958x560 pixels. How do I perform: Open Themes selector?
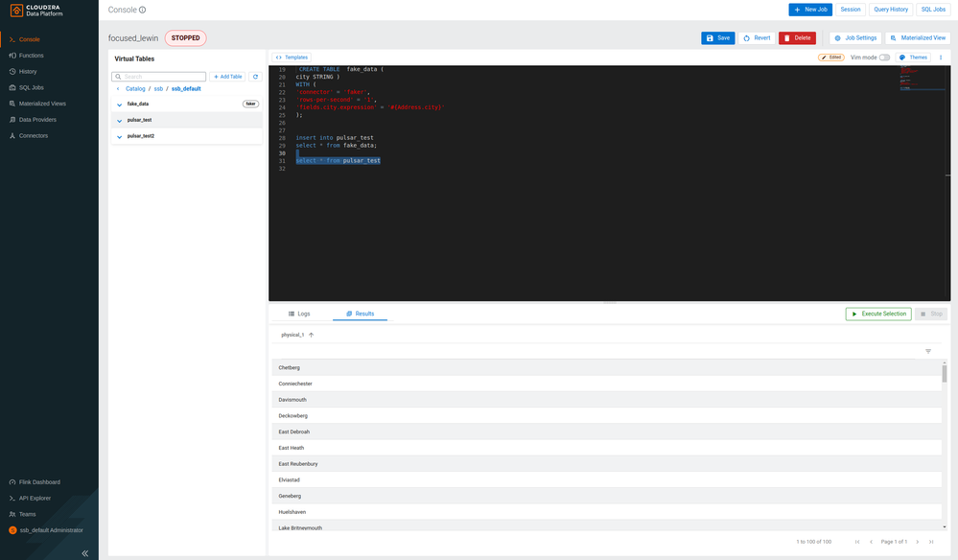(x=913, y=58)
